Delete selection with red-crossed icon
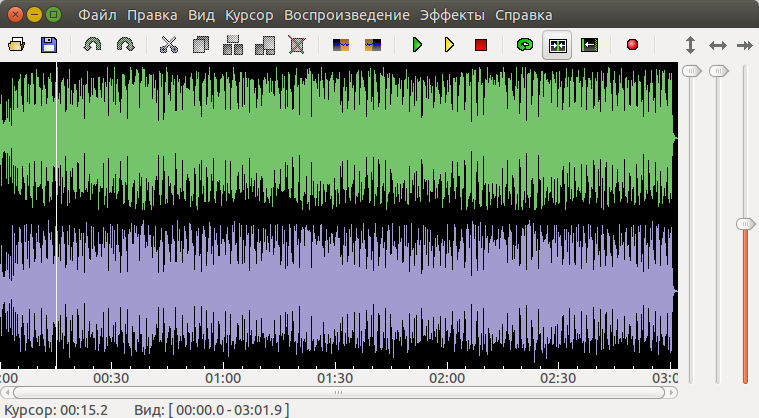Image resolution: width=759 pixels, height=418 pixels. (x=297, y=45)
